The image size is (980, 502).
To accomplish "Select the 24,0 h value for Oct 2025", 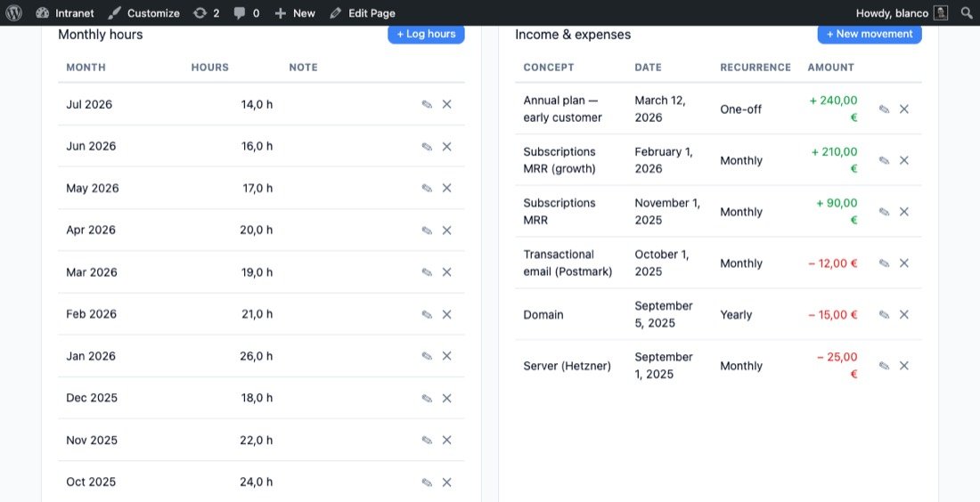I will pyautogui.click(x=257, y=482).
